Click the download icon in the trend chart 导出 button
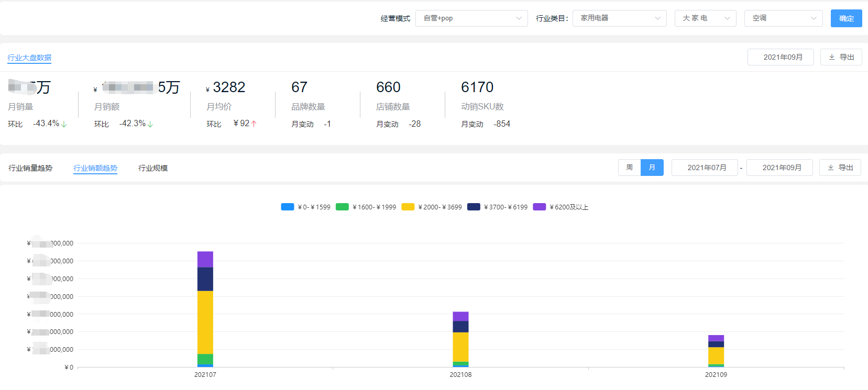Viewport: 868px width, 390px height. [x=831, y=168]
